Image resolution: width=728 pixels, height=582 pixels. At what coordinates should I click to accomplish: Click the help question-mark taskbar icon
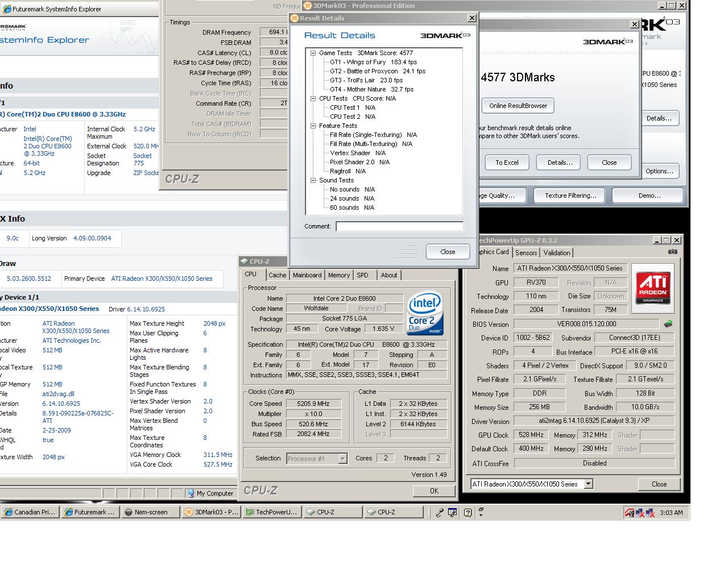tap(468, 512)
